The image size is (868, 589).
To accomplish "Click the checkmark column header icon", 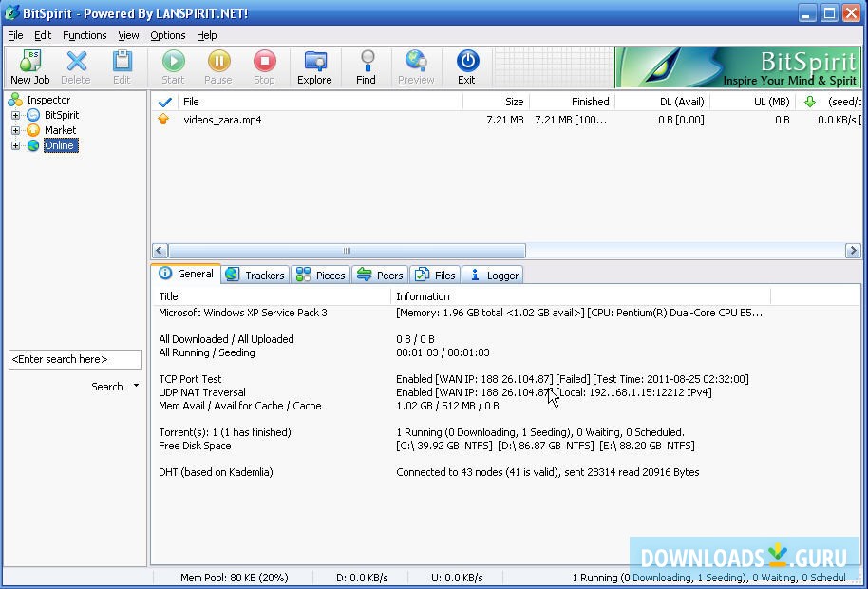I will [164, 102].
